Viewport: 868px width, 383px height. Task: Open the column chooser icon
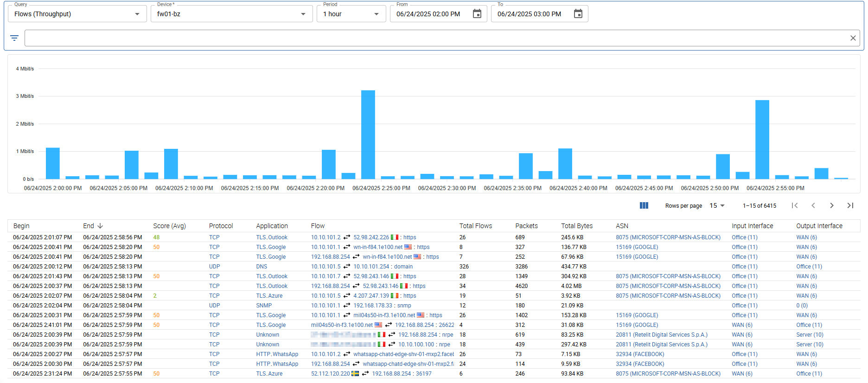(644, 205)
